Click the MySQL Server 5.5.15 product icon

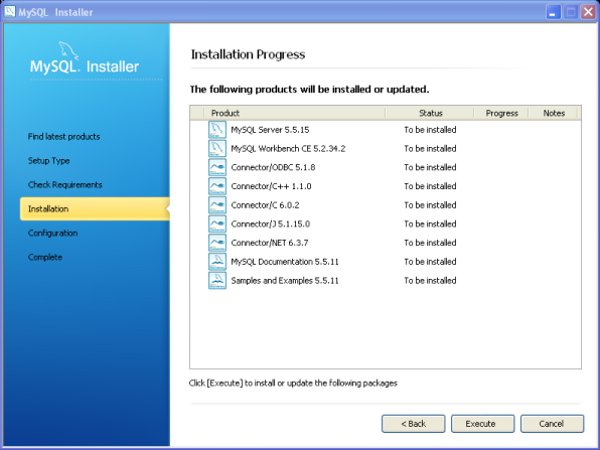[217, 129]
